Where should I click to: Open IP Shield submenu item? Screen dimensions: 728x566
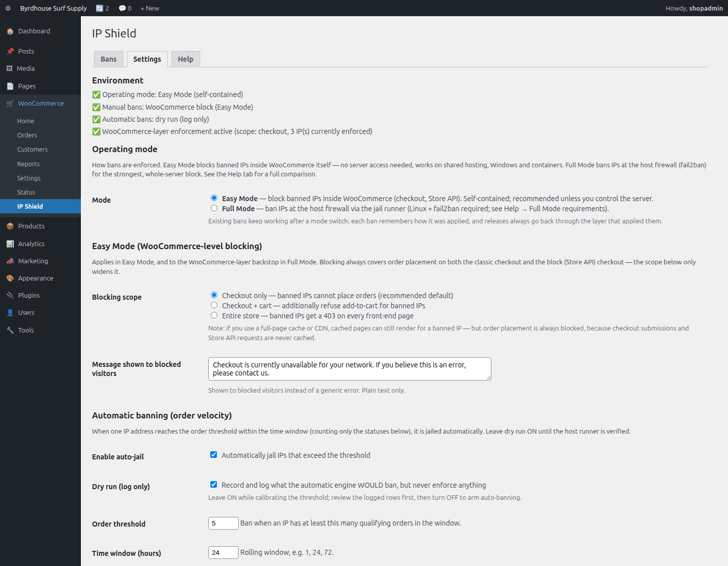pos(40,206)
